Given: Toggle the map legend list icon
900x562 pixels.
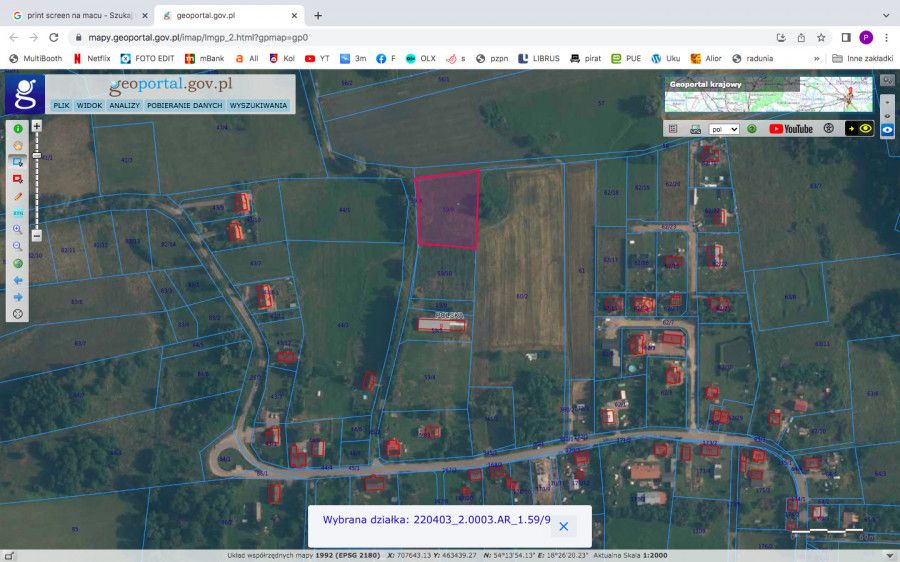Looking at the screenshot, I should click(672, 129).
